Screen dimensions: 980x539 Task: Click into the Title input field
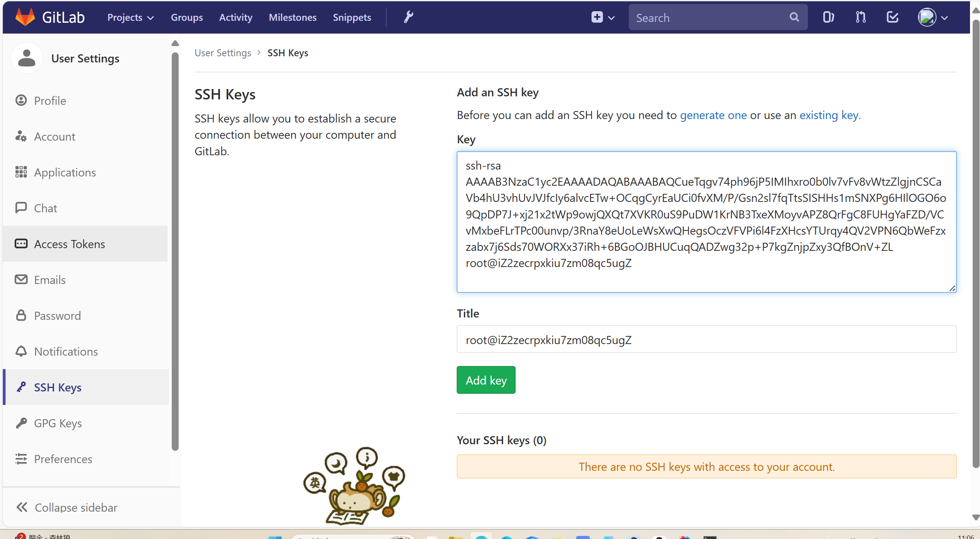[706, 339]
